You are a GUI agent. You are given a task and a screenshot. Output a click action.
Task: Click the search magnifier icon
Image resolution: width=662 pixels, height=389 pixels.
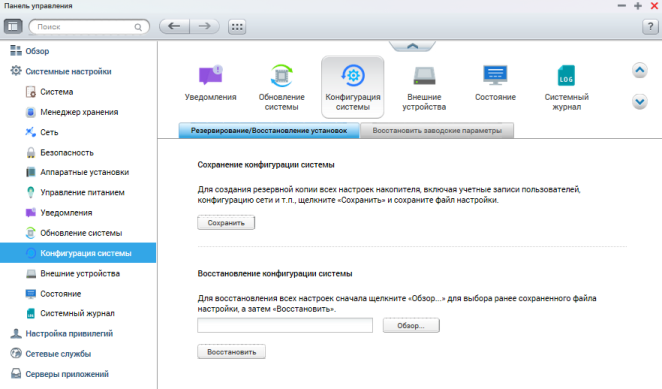click(138, 27)
